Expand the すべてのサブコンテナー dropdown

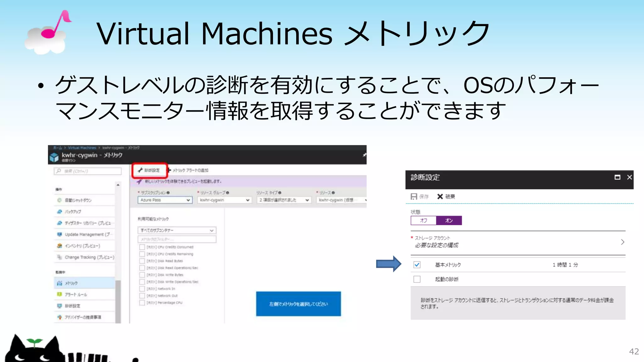tap(177, 230)
